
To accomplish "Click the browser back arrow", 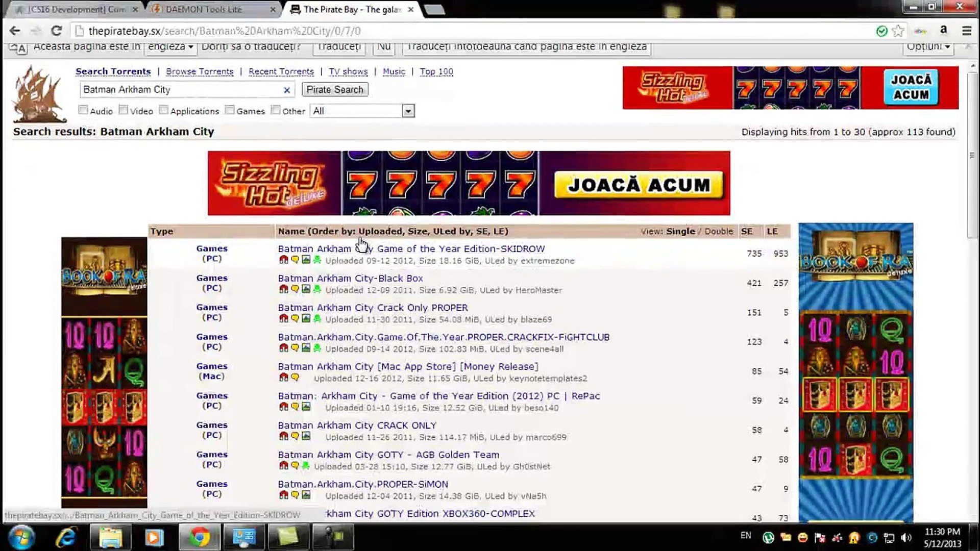I will [x=15, y=31].
